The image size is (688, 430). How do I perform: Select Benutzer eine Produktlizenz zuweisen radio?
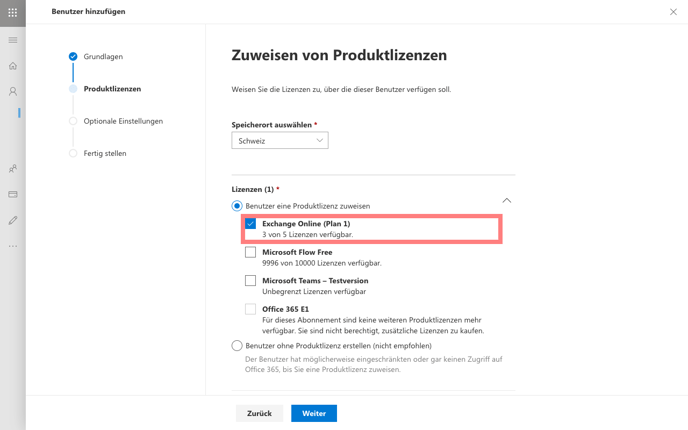(x=237, y=206)
